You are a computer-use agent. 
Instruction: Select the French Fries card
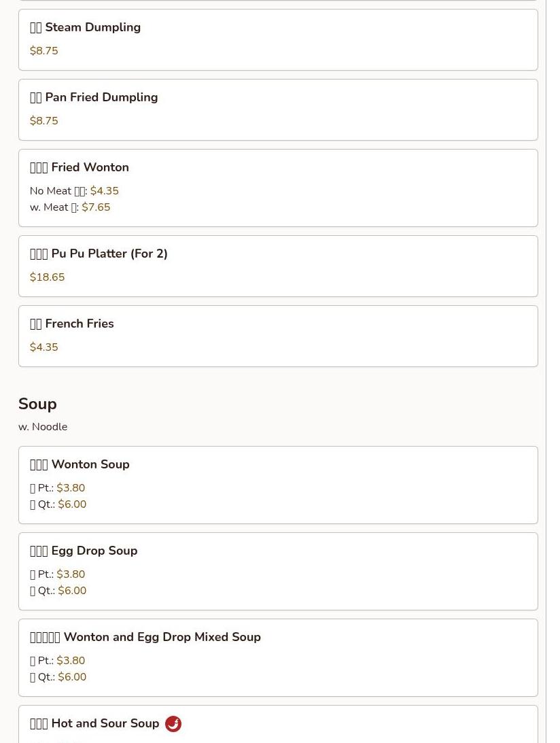[x=278, y=336]
